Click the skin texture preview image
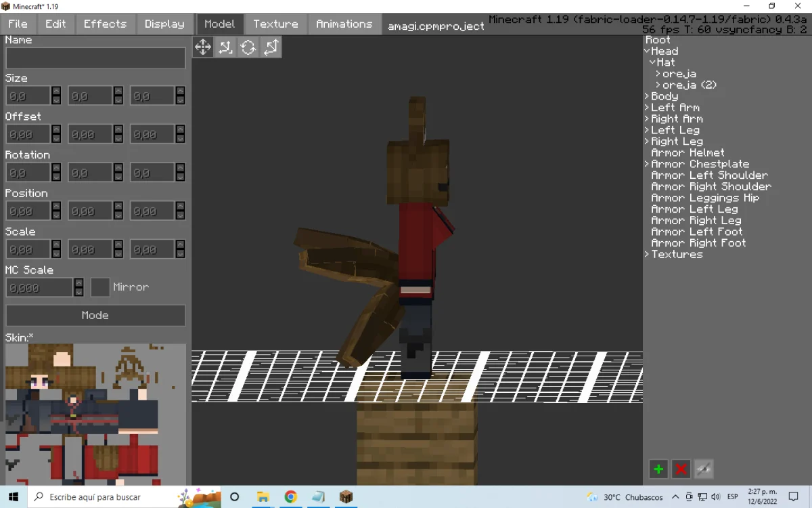812x508 pixels. pyautogui.click(x=95, y=414)
